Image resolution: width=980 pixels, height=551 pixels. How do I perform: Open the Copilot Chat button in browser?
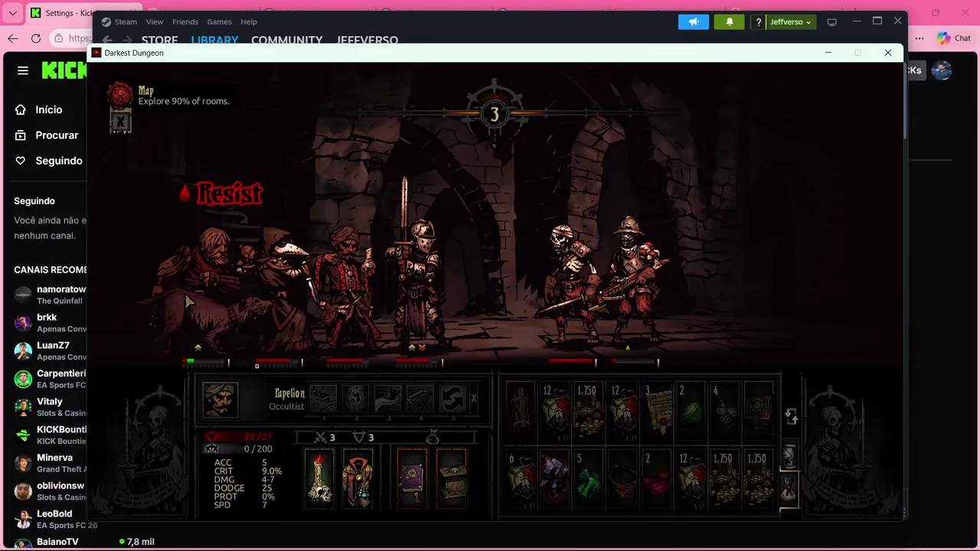coord(954,38)
